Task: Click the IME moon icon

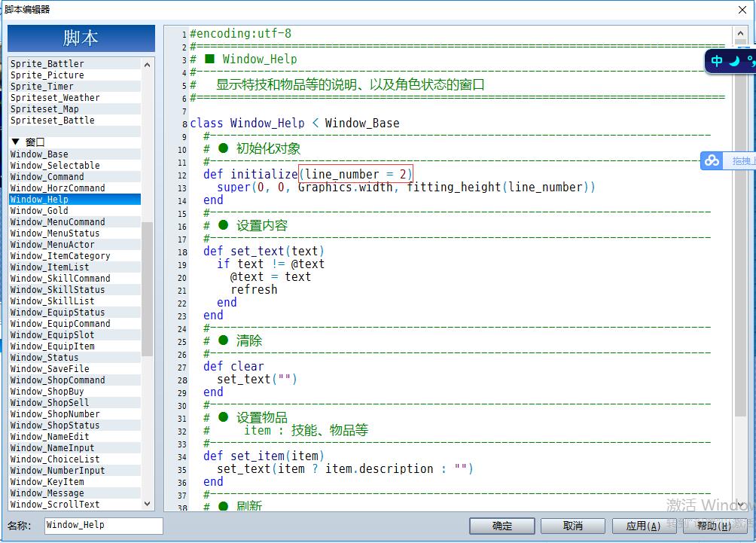Action: [734, 61]
